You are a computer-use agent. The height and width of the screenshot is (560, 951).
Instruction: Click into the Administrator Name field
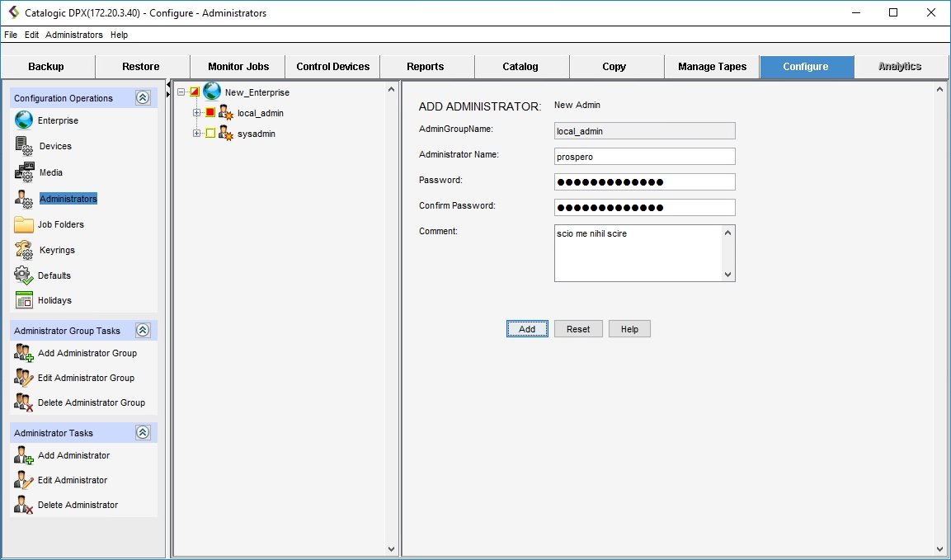(644, 157)
